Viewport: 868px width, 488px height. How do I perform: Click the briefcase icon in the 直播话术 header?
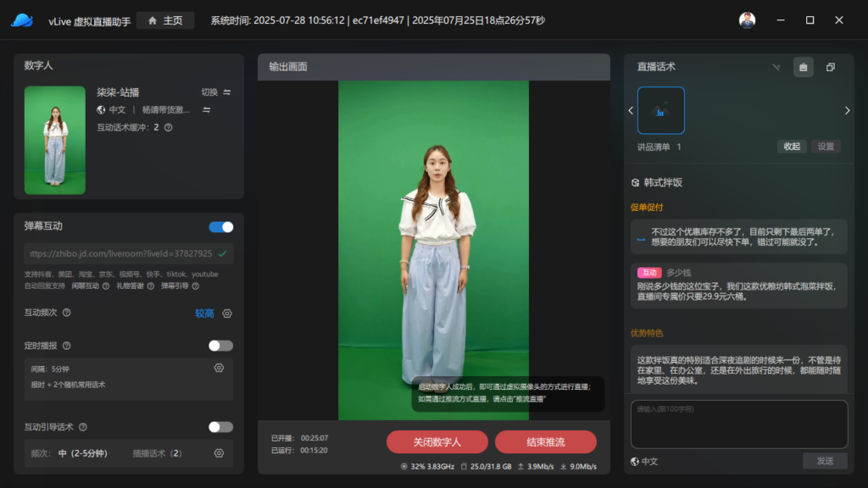coord(803,67)
